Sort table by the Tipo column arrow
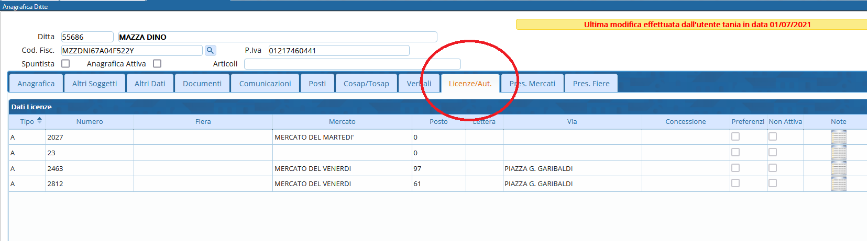Screen dimensions: 868x241 (39, 121)
